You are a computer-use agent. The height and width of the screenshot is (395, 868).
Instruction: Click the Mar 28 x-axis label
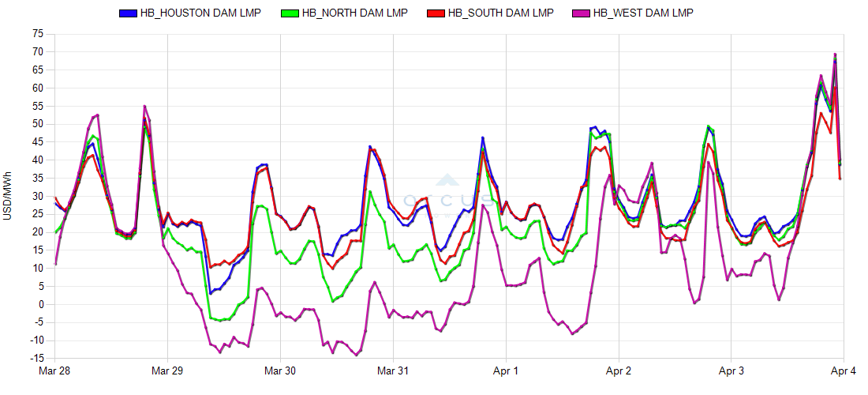[54, 370]
